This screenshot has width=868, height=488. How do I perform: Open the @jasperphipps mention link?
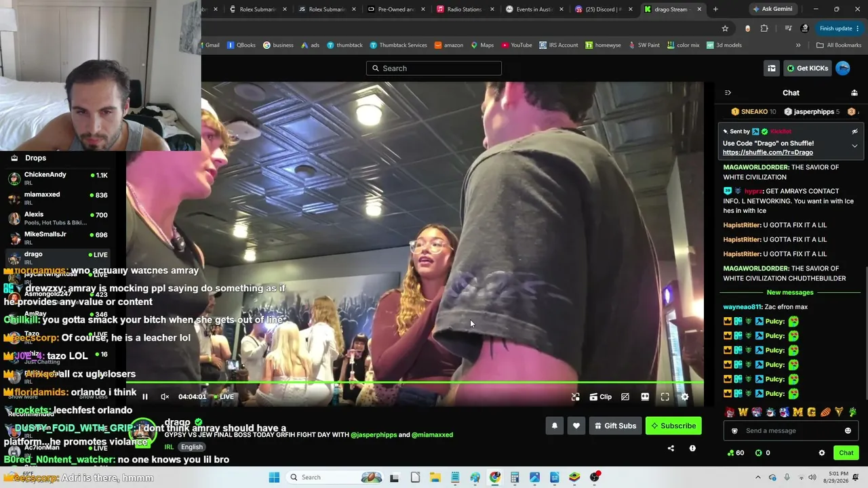(x=374, y=434)
